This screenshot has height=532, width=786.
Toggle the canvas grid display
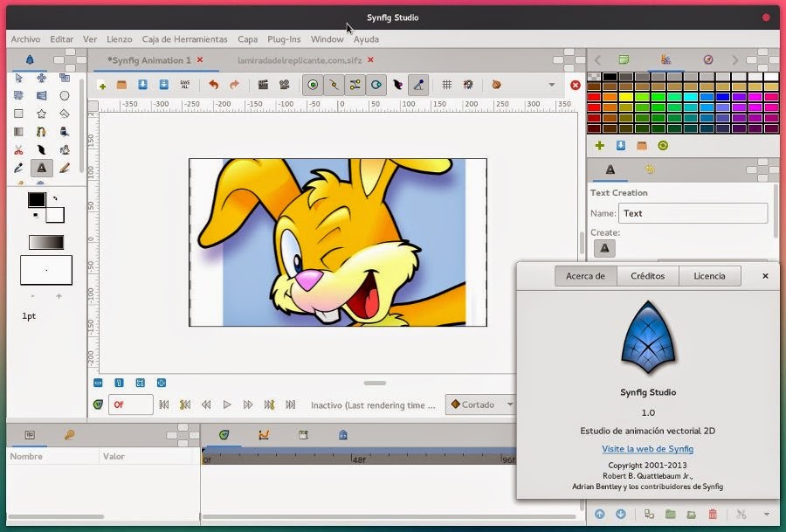coord(446,85)
